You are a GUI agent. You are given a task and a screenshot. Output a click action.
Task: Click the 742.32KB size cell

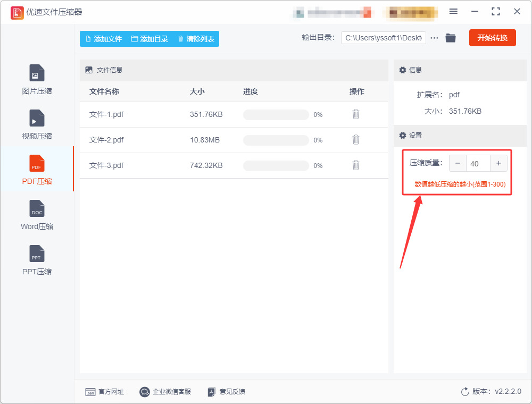tap(206, 165)
